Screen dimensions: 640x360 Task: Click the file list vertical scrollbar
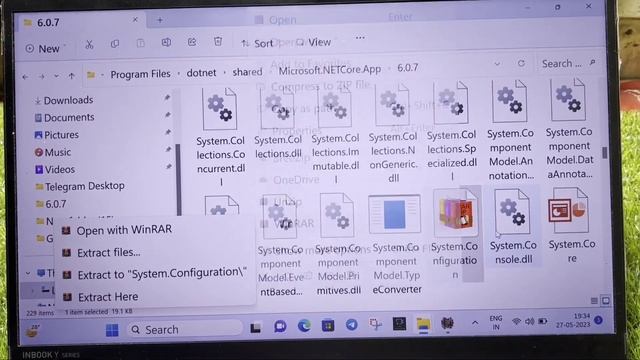pos(604,153)
